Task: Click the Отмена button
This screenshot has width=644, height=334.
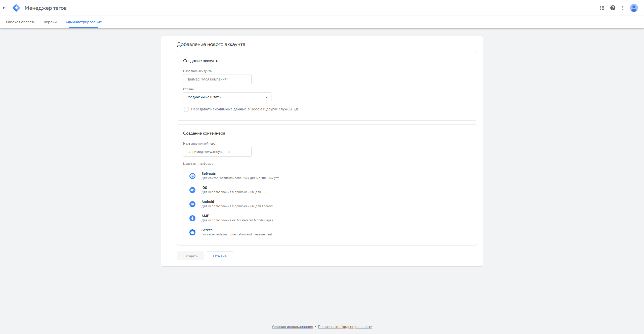Action: [x=220, y=256]
